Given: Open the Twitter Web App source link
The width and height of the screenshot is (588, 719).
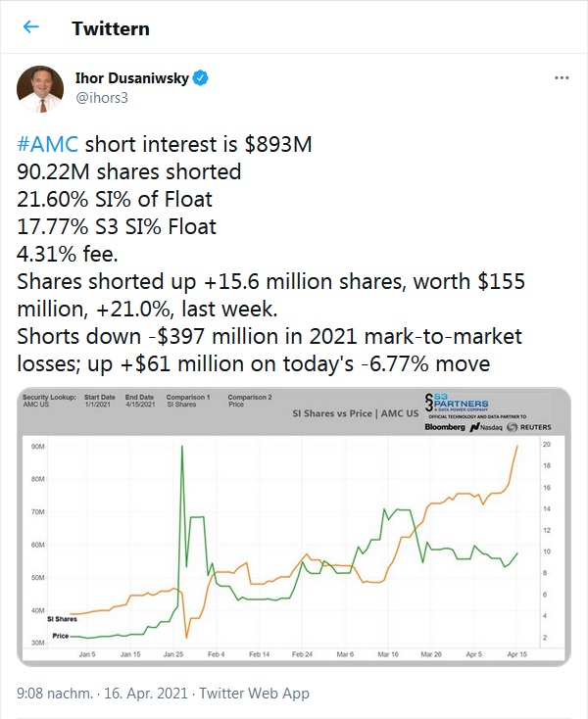Looking at the screenshot, I should pyautogui.click(x=254, y=693).
